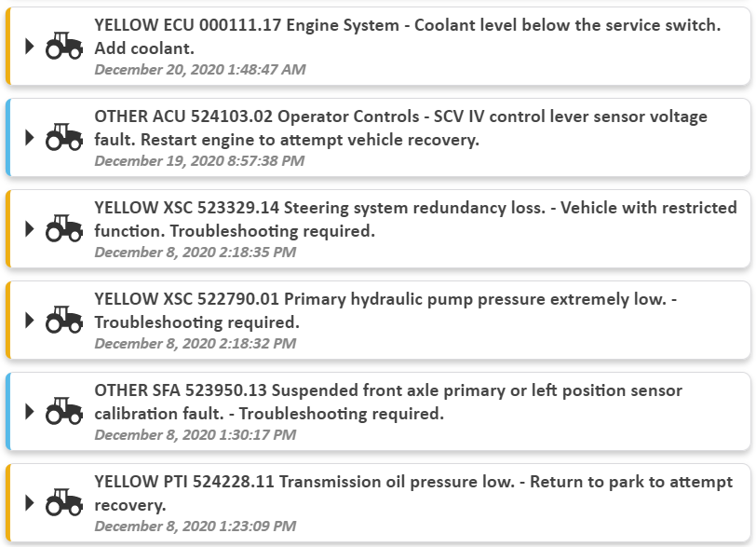Click tractor icon on PTI 524228.11 alert
The width and height of the screenshot is (756, 547).
tap(64, 502)
